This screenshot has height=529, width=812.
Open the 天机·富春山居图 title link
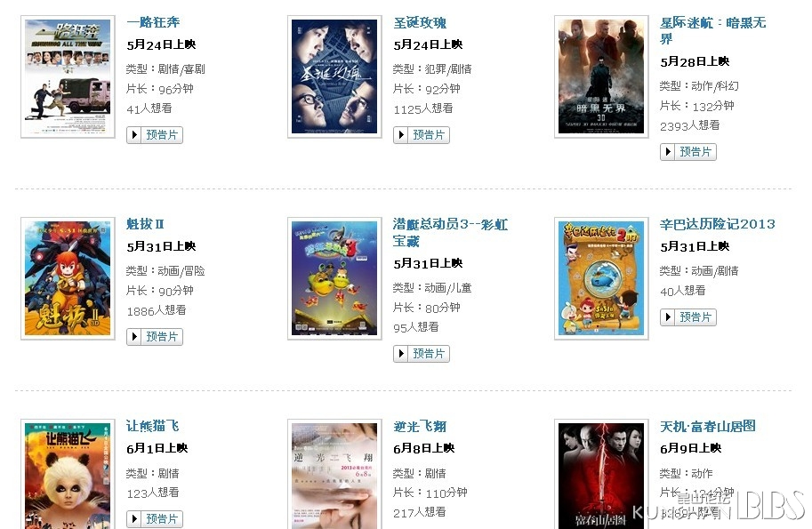[708, 427]
